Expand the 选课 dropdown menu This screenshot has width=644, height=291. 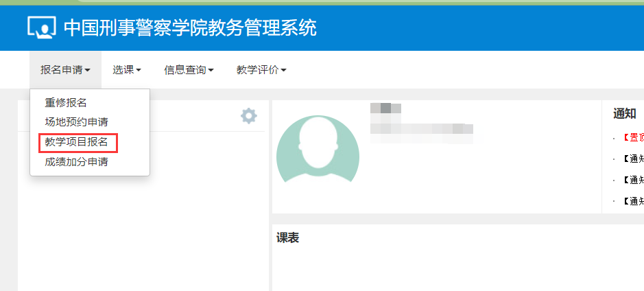pos(127,69)
